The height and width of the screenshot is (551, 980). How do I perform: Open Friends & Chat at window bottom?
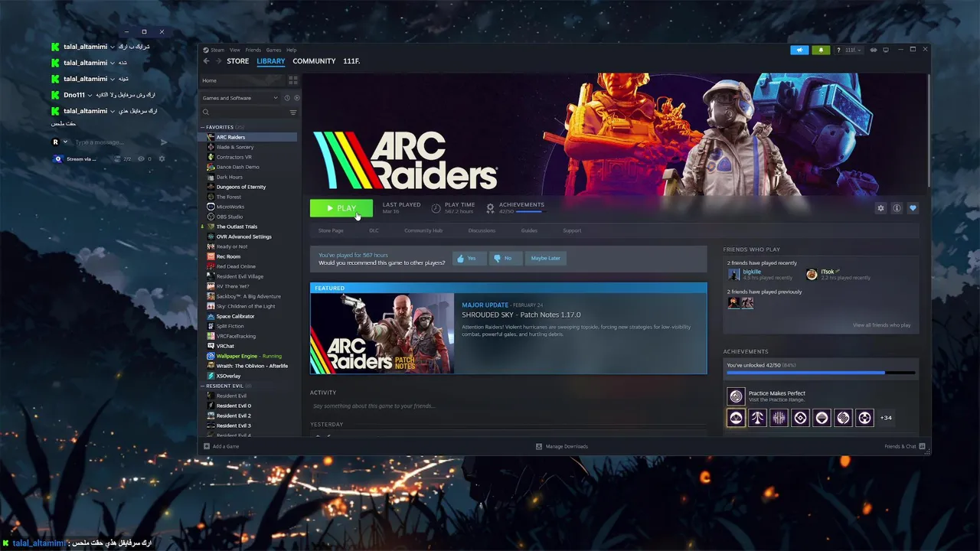[x=904, y=446]
